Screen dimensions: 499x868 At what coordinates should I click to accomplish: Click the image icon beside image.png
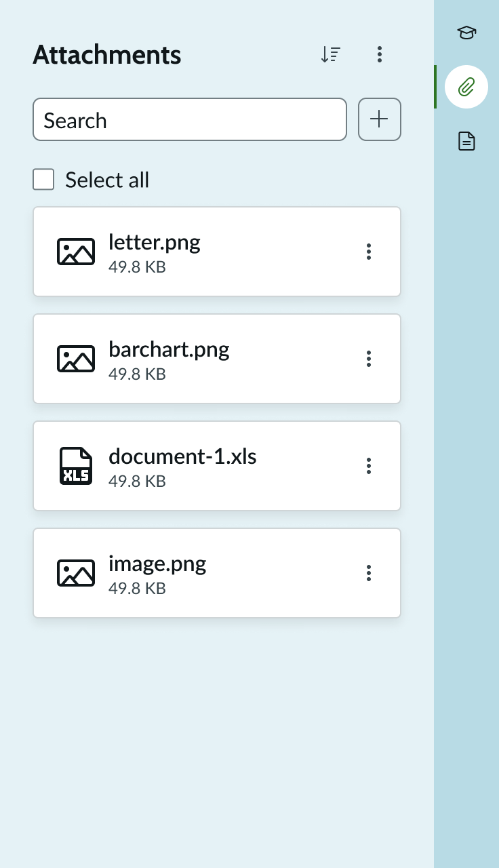point(75,572)
